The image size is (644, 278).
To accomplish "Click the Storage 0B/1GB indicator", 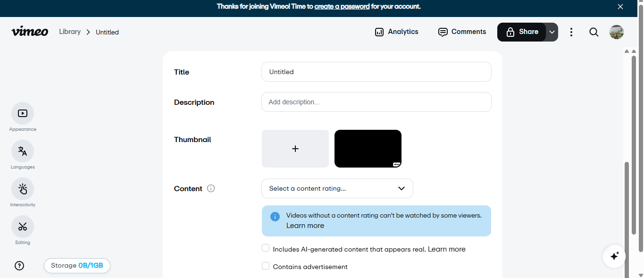I will tap(77, 266).
